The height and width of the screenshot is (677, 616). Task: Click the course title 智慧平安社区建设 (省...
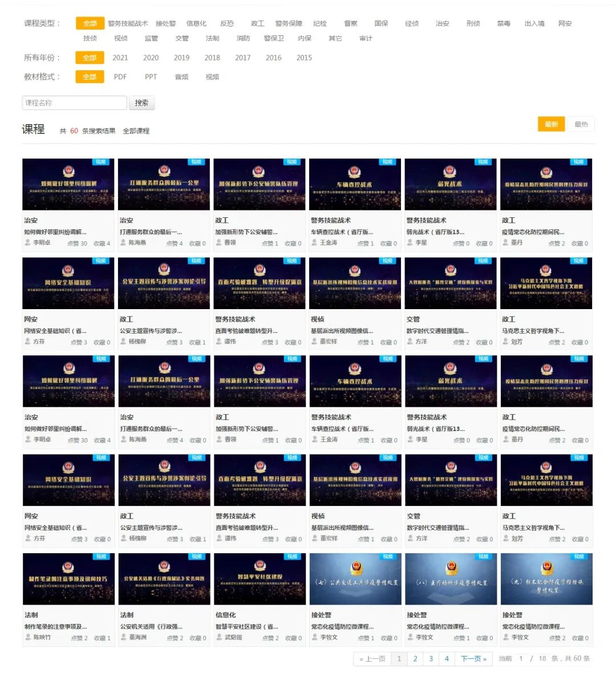tap(247, 626)
